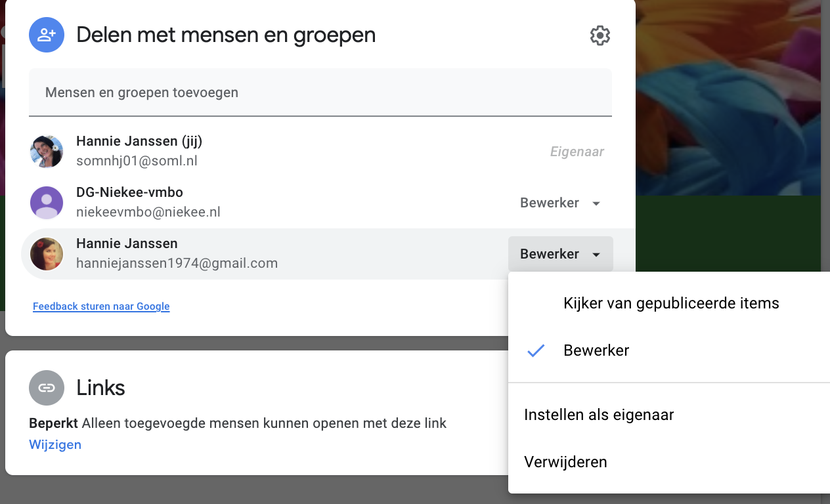
Task: Open Bewerker dropdown for DG-Niekee-vmbo
Action: tap(560, 203)
